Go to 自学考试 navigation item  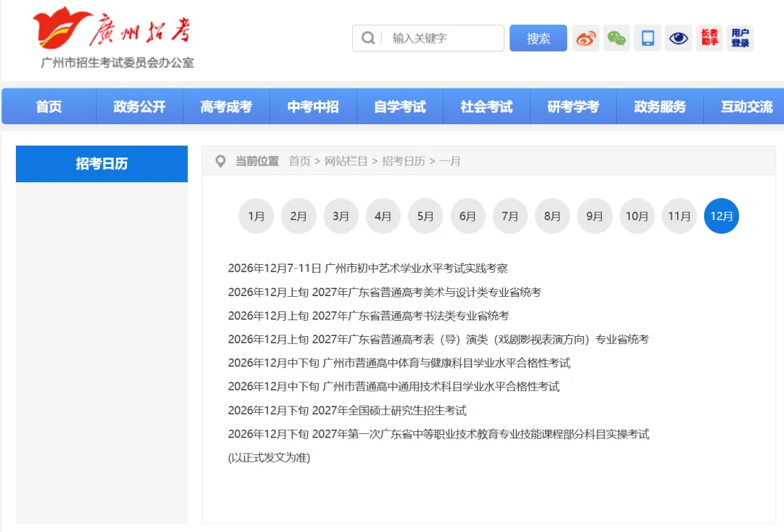pos(400,107)
